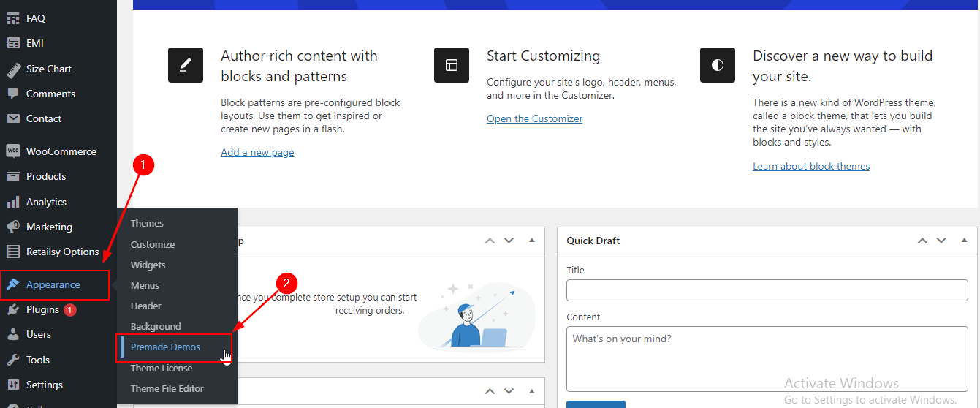Open Theme License submenu item
980x408 pixels.
tap(162, 368)
